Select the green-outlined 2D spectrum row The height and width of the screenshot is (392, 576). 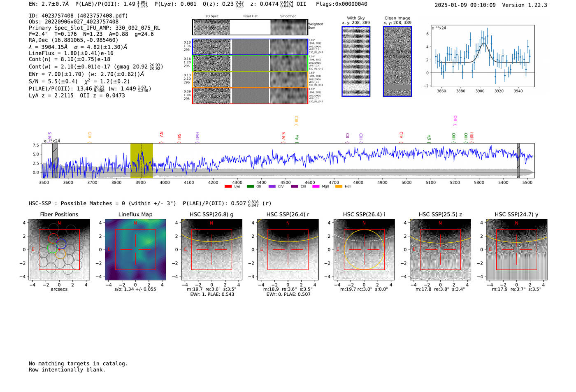point(250,63)
